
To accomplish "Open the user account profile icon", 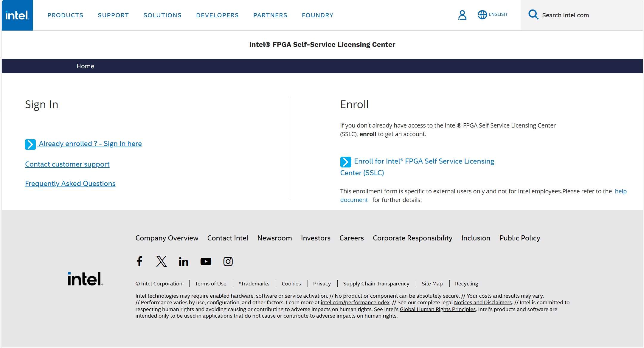I will (x=462, y=15).
